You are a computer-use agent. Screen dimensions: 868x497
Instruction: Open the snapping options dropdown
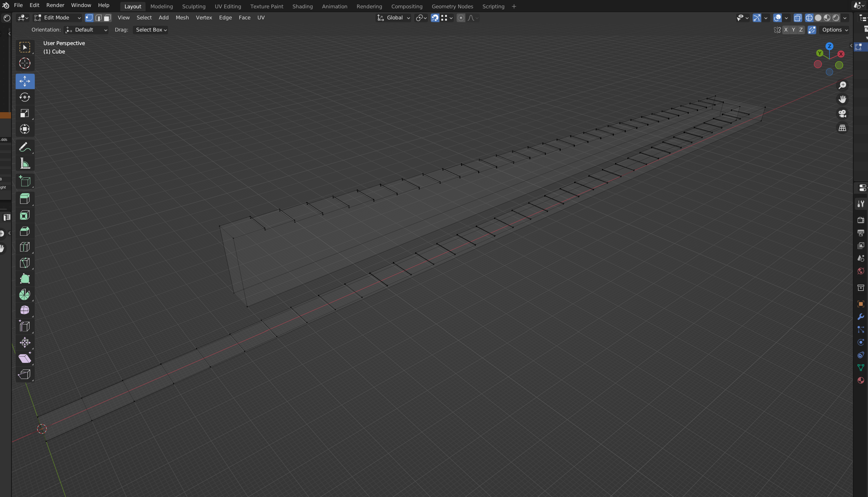pos(447,18)
